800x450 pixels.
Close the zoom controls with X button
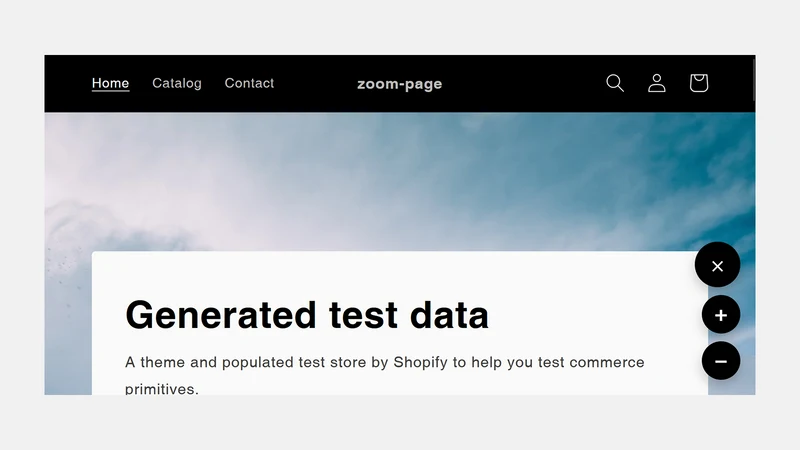point(717,265)
